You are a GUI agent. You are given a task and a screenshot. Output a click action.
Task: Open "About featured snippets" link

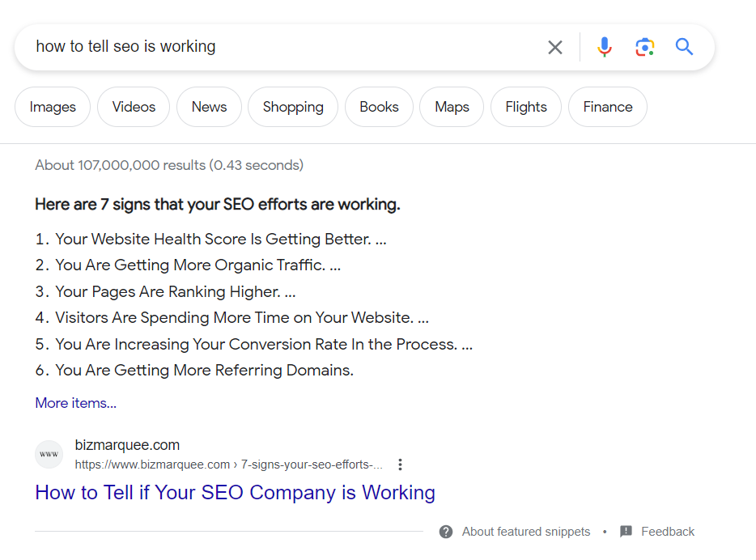[x=526, y=532]
